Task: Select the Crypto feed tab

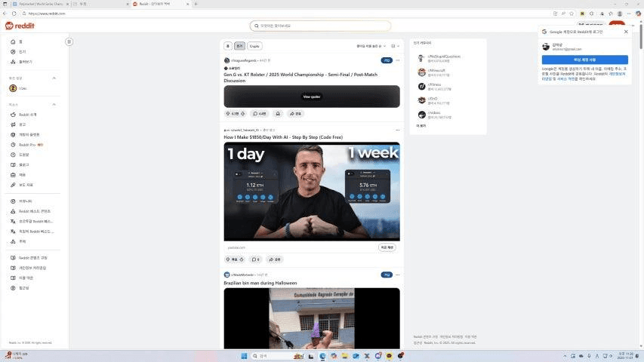Action: (254, 46)
